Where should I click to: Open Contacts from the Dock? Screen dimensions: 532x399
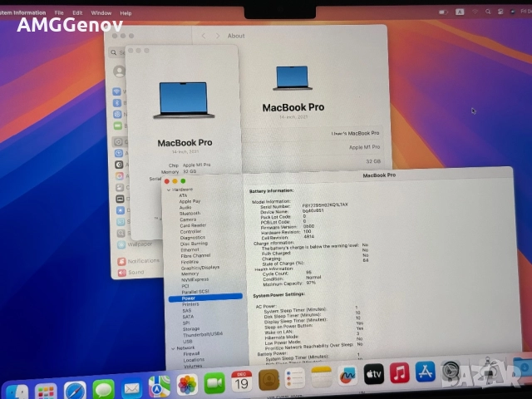(268, 380)
